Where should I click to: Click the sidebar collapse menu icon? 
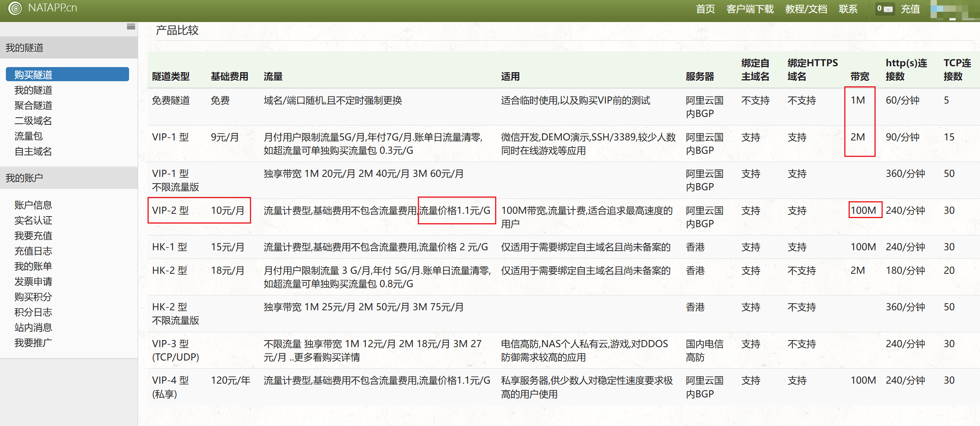131,27
